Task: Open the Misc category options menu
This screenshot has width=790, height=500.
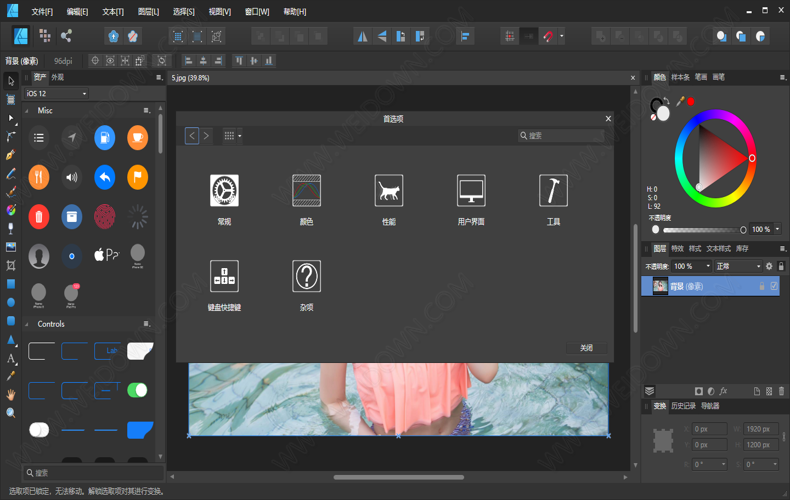Action: click(x=147, y=111)
